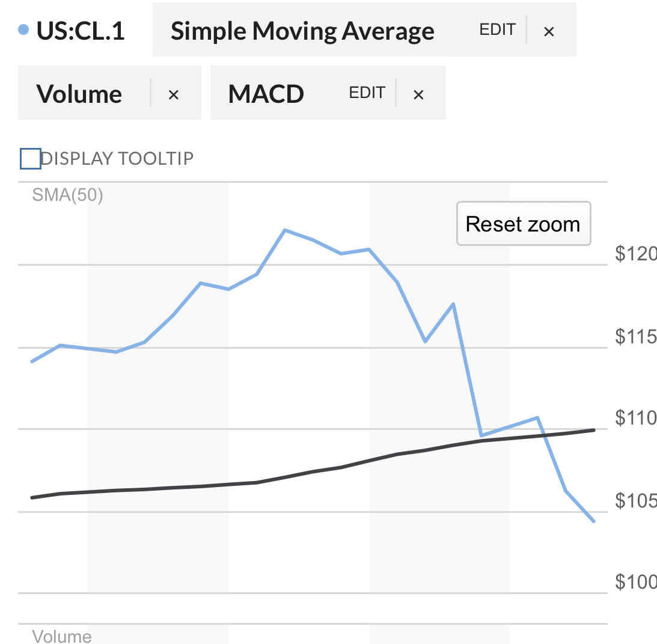Click the blue US:CL.1 series dot
This screenshot has width=657, height=644.
pyautogui.click(x=23, y=29)
